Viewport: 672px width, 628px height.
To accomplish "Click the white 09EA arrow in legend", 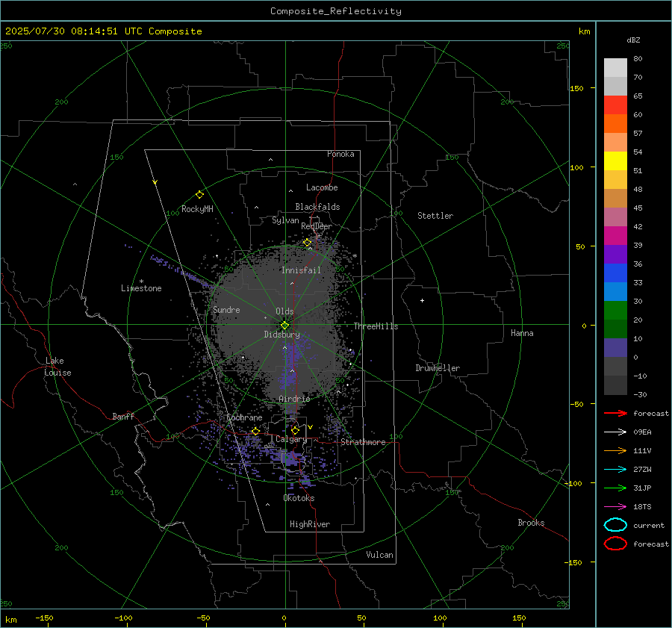I will pos(615,432).
